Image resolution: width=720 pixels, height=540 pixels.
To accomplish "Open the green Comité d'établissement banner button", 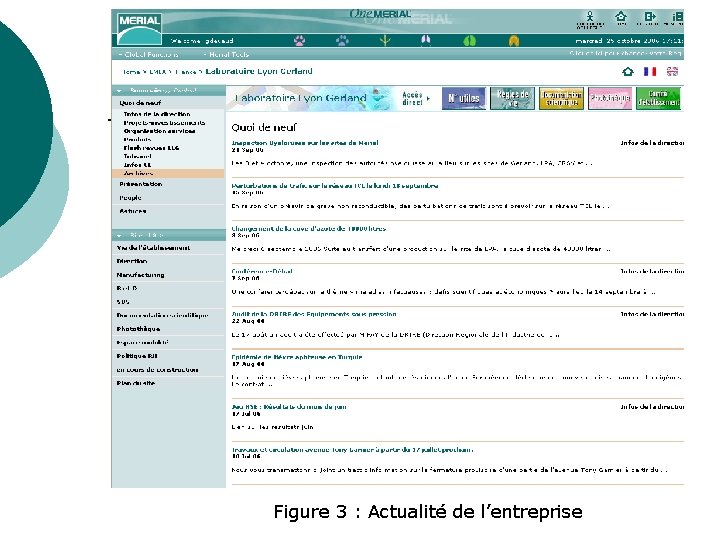I will (x=658, y=98).
